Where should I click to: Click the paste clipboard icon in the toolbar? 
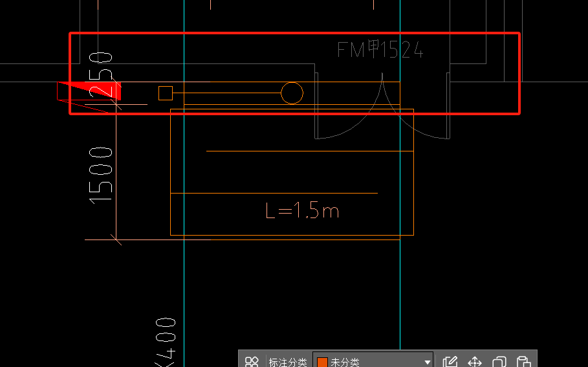point(523,362)
